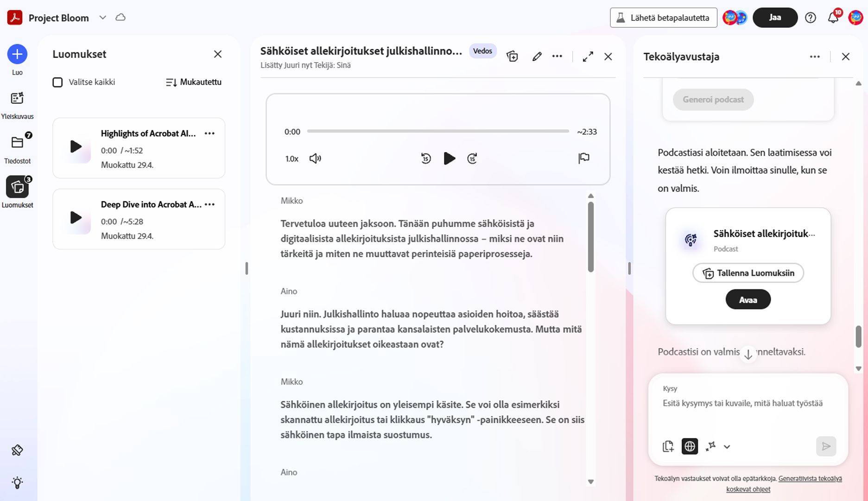The height and width of the screenshot is (501, 868).
Task: Play the Sähköiset allekirjoitukset podcast
Action: (x=449, y=159)
